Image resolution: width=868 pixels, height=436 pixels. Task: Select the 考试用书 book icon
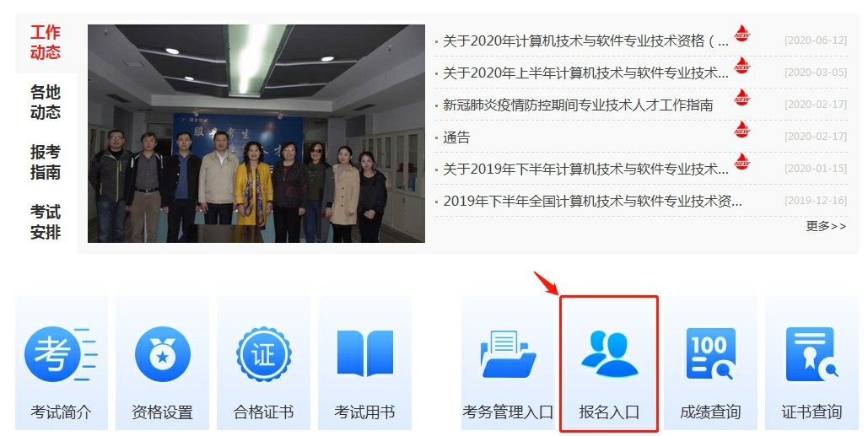(x=364, y=354)
